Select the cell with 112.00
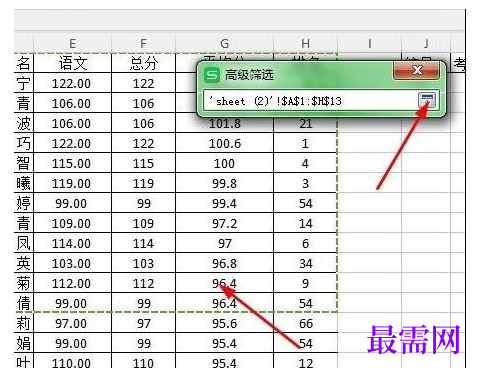 (x=72, y=283)
